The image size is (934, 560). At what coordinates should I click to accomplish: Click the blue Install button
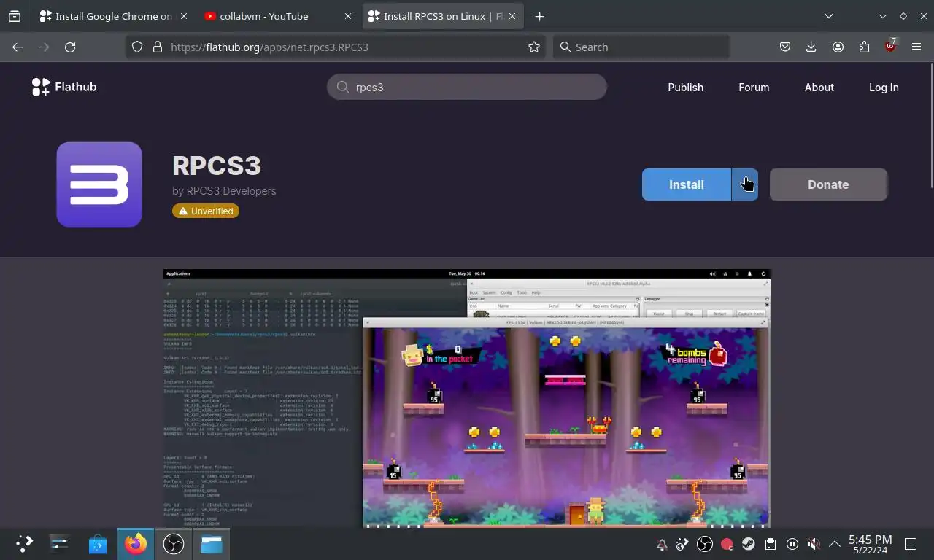[687, 184]
